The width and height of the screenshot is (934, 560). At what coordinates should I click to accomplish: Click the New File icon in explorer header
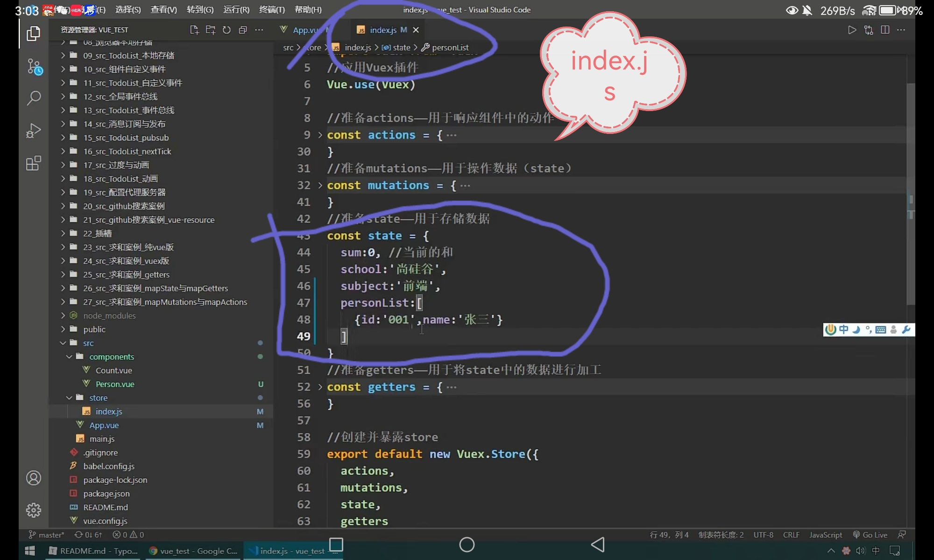pos(194,30)
